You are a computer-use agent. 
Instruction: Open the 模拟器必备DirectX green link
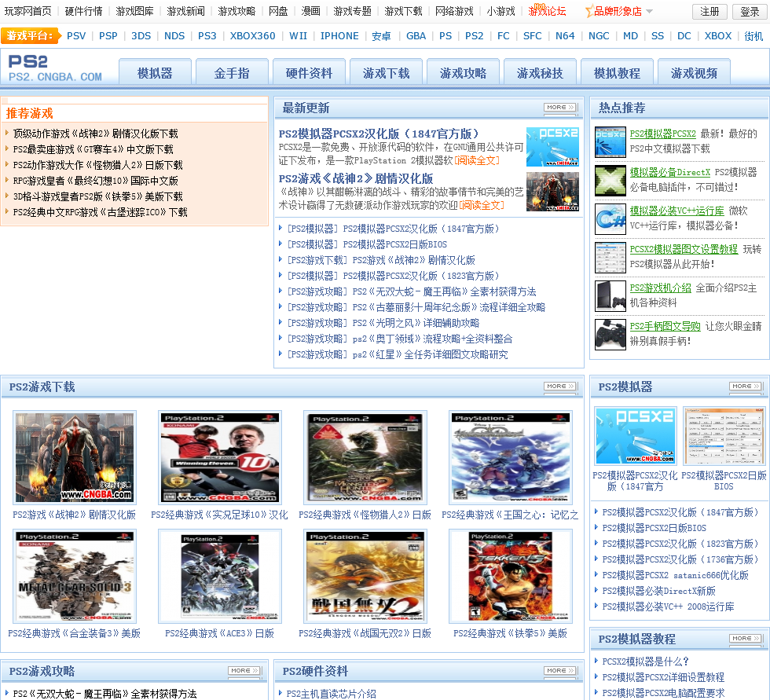(669, 172)
